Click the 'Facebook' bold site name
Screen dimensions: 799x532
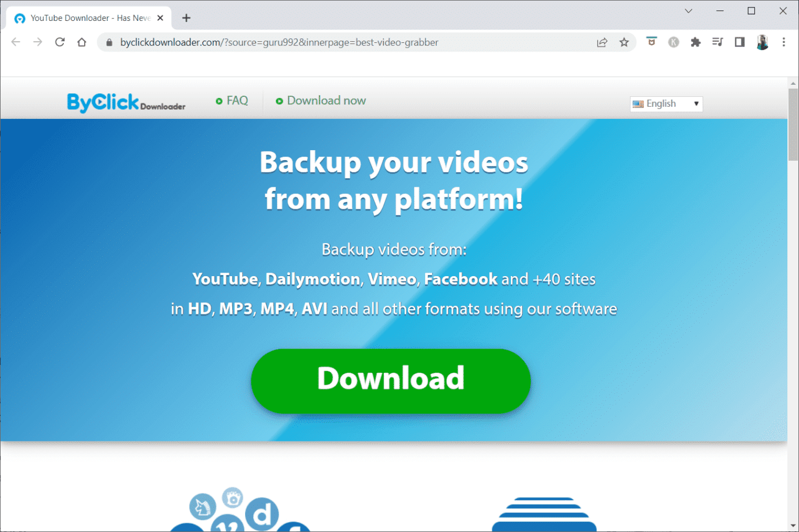(461, 279)
